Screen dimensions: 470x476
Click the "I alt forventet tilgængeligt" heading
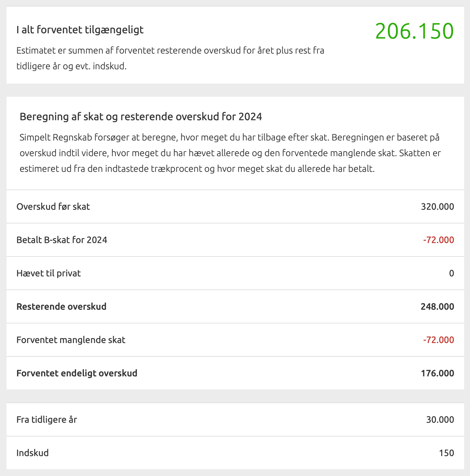pyautogui.click(x=80, y=30)
